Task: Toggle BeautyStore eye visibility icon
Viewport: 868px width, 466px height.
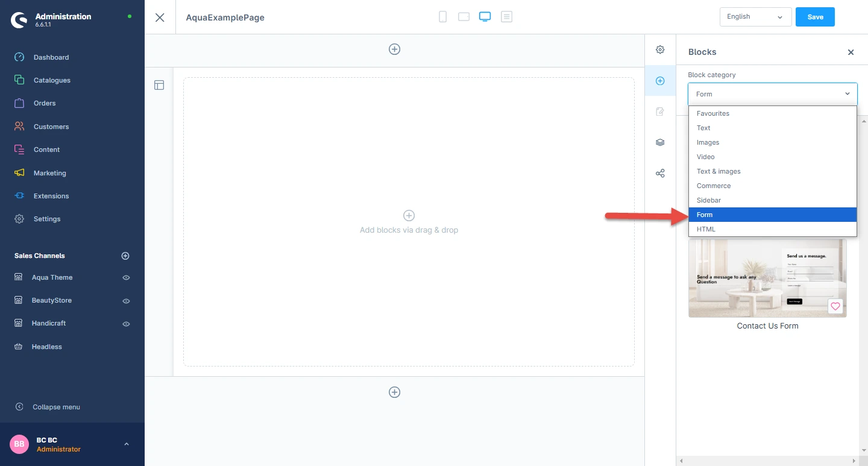Action: pyautogui.click(x=126, y=301)
